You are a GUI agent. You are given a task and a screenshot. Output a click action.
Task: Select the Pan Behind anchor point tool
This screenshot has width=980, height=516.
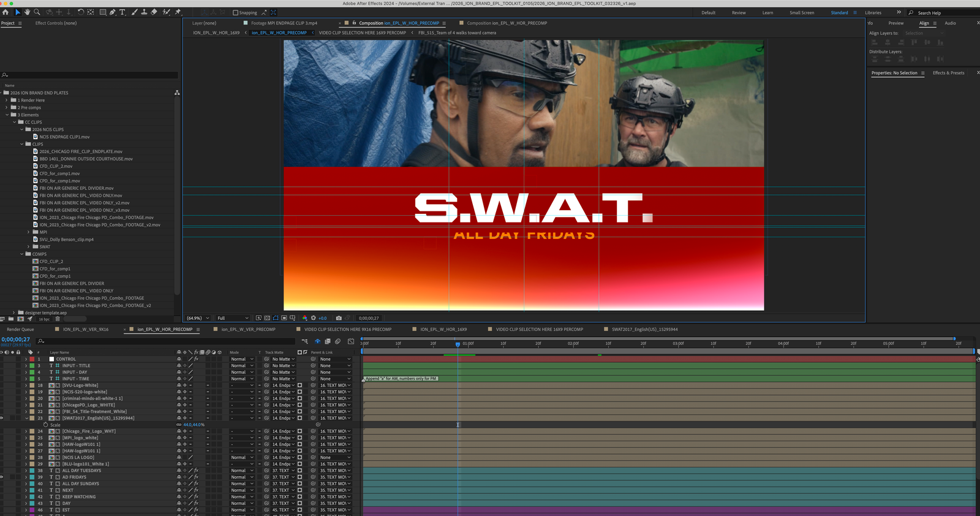[x=91, y=12]
